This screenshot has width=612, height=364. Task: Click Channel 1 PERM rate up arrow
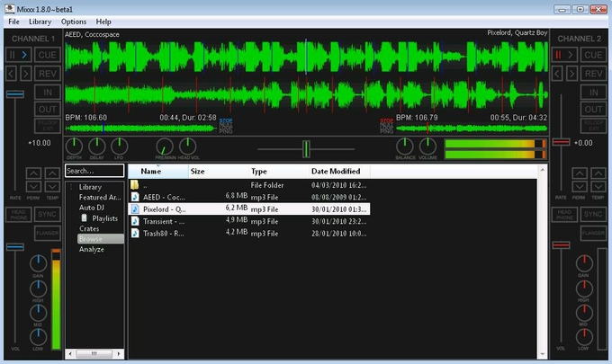point(33,173)
